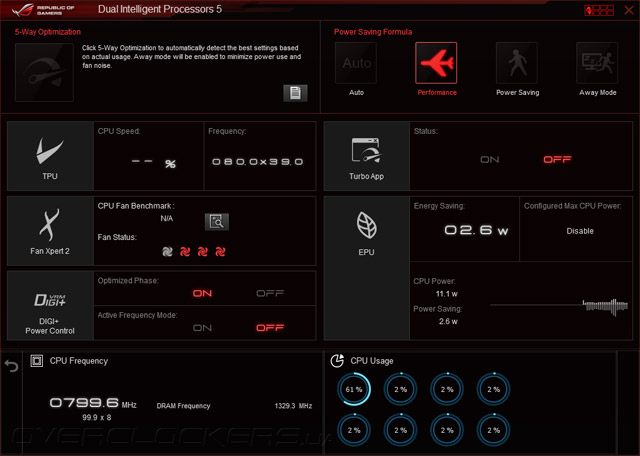The image size is (640, 456).
Task: Click the 0800.0x39.0 frequency readout
Action: [x=258, y=162]
